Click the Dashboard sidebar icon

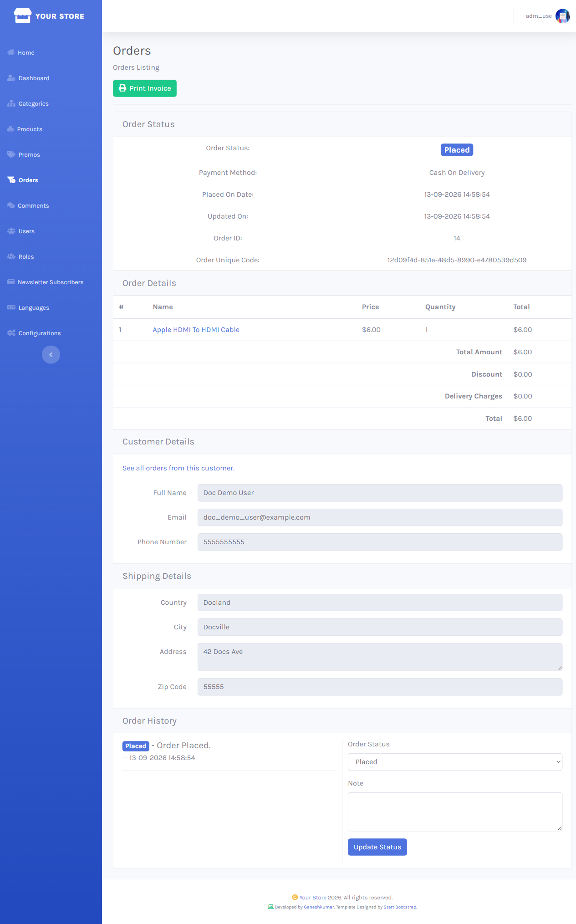point(11,78)
